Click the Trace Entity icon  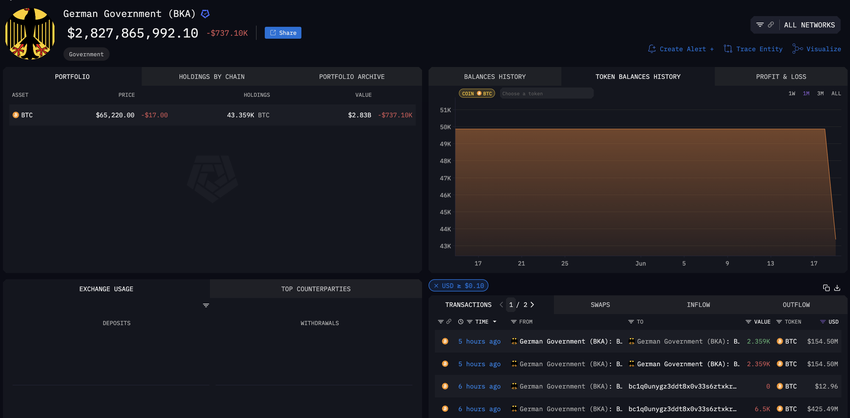point(728,48)
